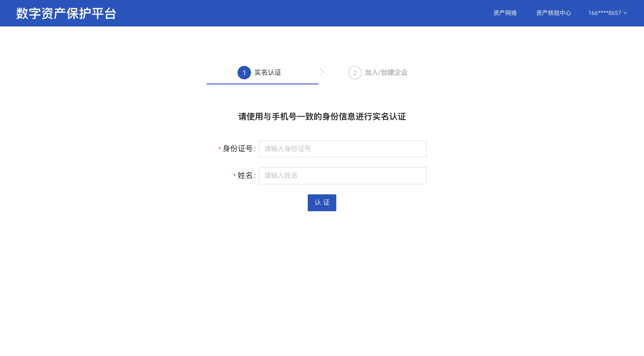This screenshot has width=644, height=356.
Task: Open the 资产核验中心 nav item
Action: pos(553,13)
